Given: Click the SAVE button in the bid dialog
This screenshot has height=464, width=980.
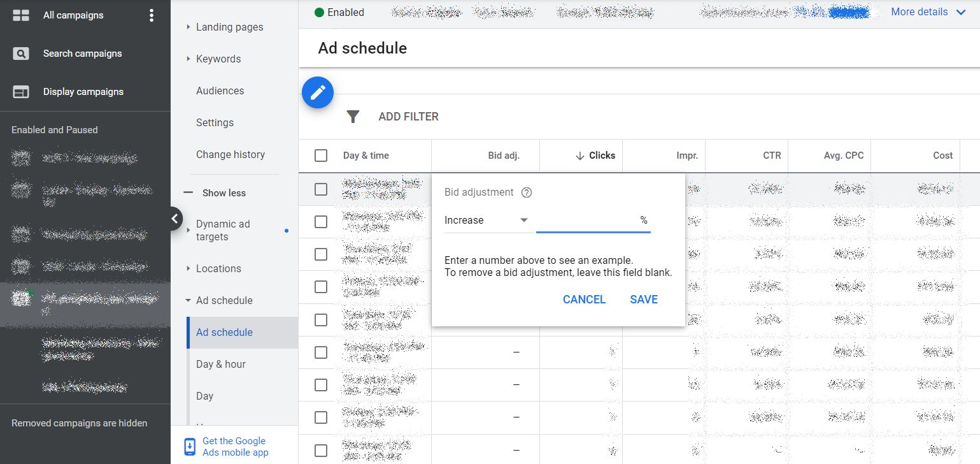Looking at the screenshot, I should [x=643, y=299].
